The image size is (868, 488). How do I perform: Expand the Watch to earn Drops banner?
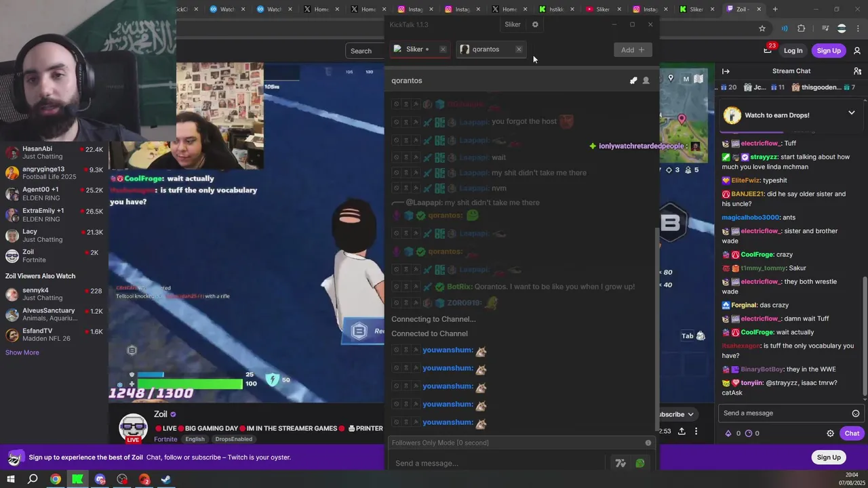(x=851, y=113)
